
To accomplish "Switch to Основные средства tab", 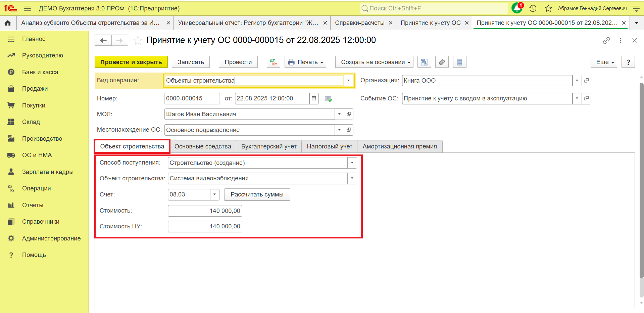I will click(x=203, y=146).
